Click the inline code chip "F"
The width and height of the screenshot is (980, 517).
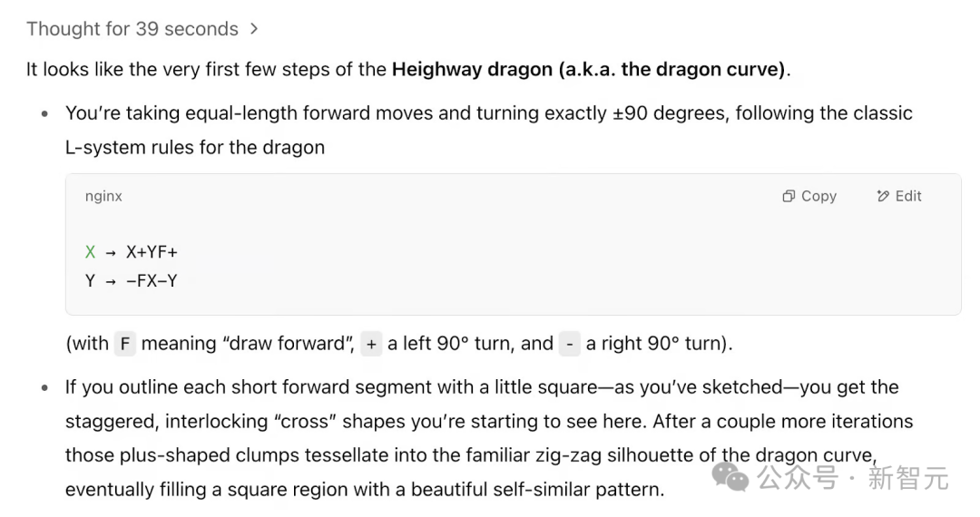124,344
